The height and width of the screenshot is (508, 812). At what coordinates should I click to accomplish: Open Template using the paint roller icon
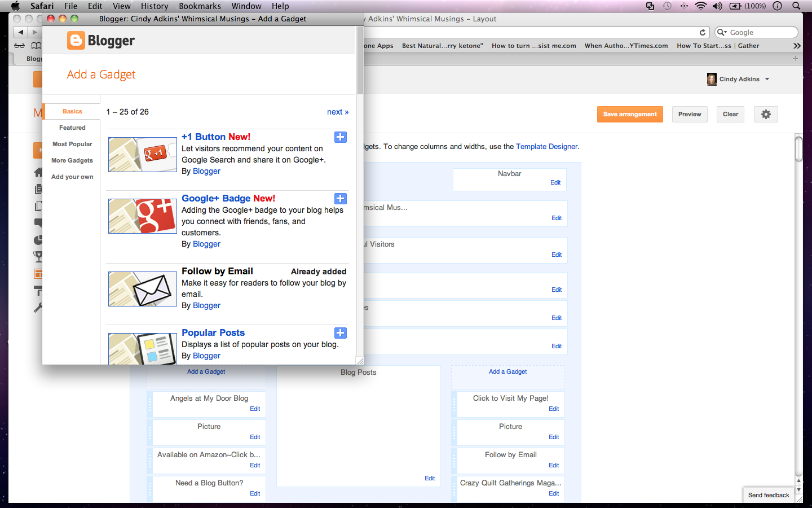[38, 290]
